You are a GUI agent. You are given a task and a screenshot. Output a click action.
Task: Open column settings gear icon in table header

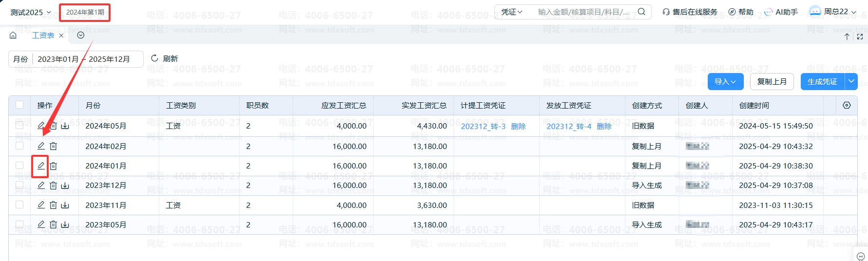point(847,105)
